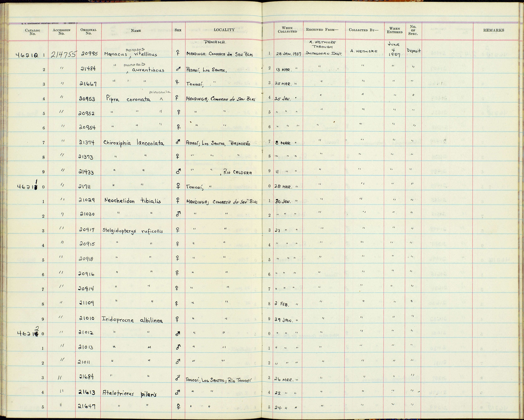Click original number 21684

[87, 376]
